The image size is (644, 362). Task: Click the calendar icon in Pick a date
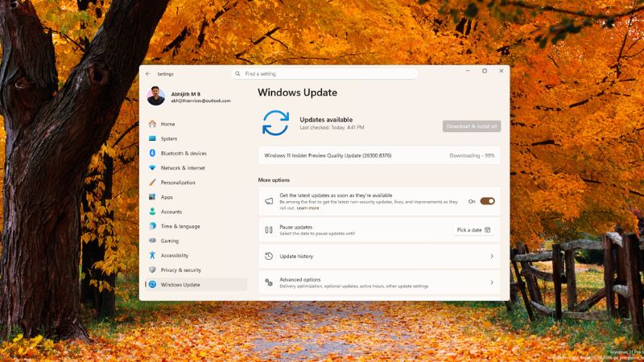[x=488, y=230]
